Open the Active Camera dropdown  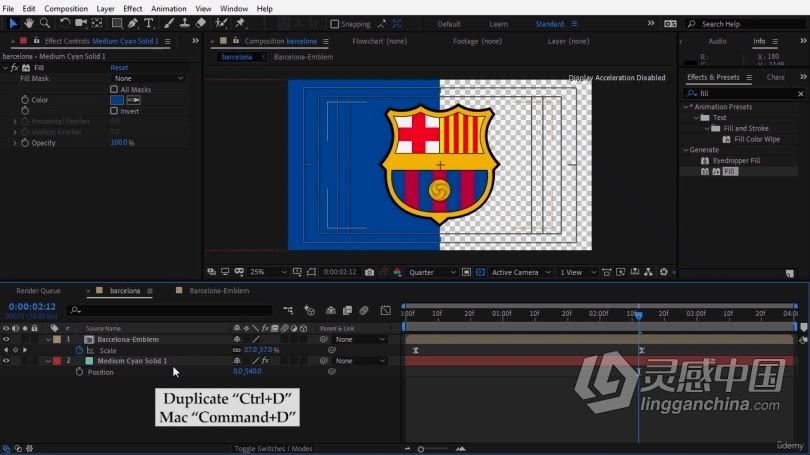pos(520,272)
